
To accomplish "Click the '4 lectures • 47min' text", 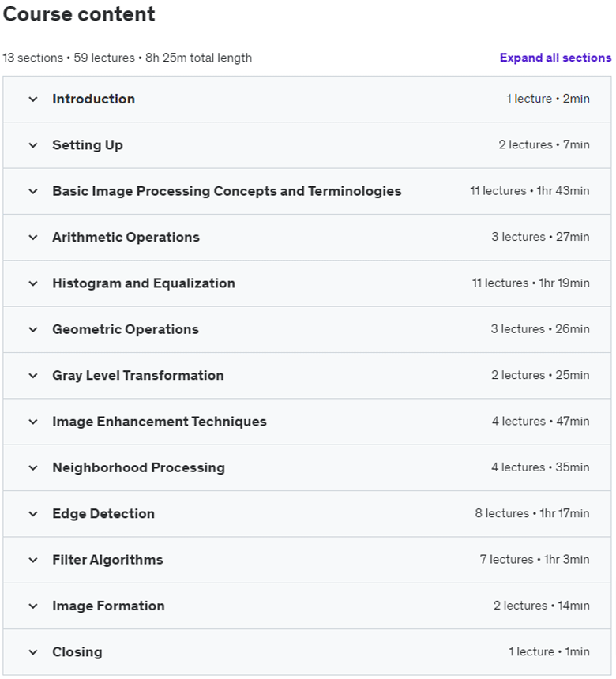I will click(x=541, y=422).
